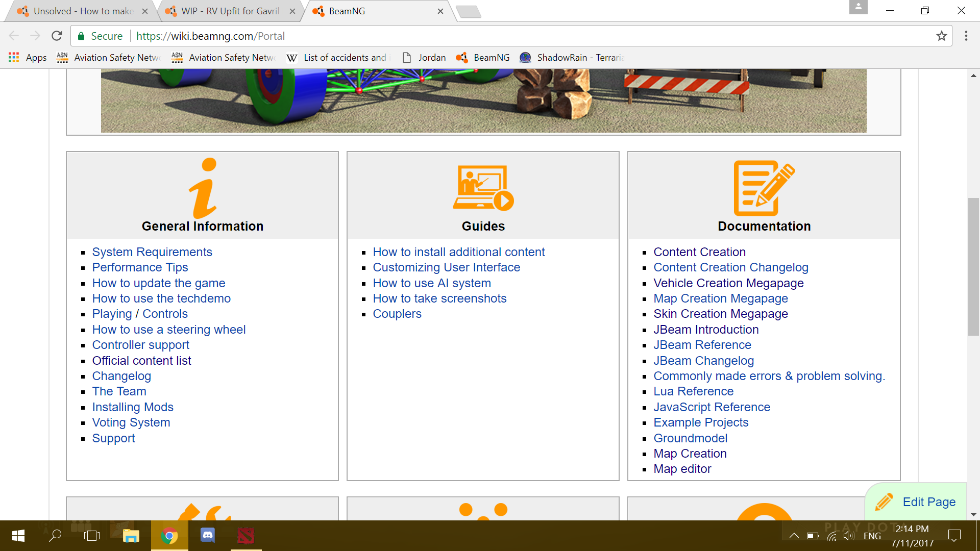980x551 pixels.
Task: Open Customizing User Interface guide
Action: [x=446, y=267]
